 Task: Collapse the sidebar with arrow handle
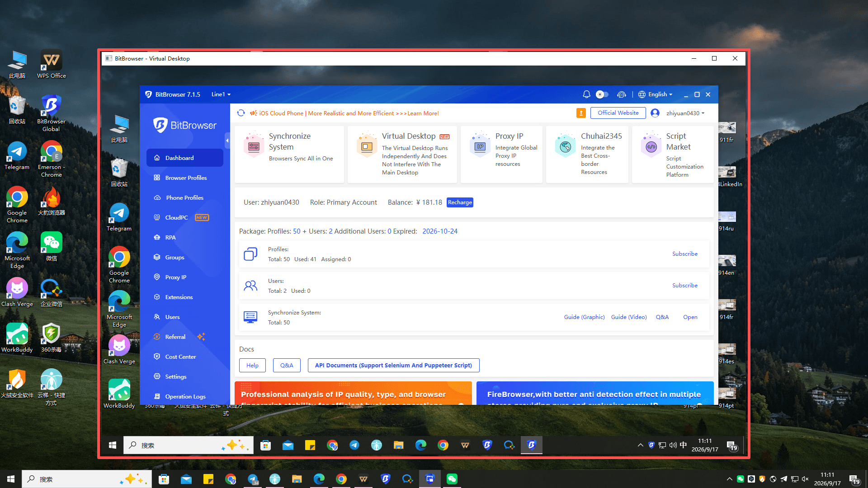(x=227, y=141)
